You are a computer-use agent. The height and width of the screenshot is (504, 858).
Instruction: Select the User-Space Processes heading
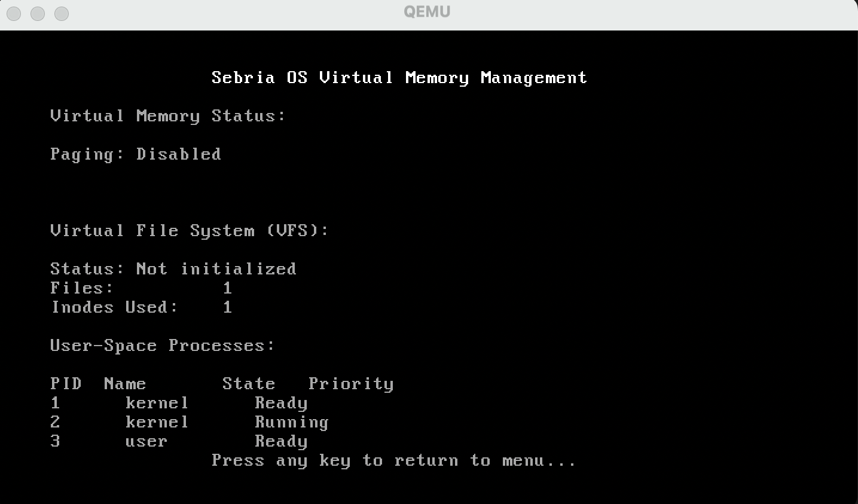pyautogui.click(x=162, y=345)
